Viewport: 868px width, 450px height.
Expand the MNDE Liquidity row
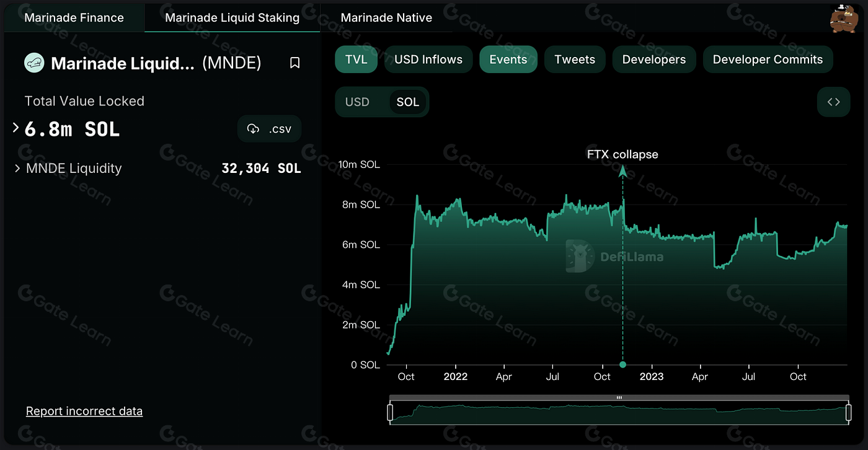[x=17, y=168]
